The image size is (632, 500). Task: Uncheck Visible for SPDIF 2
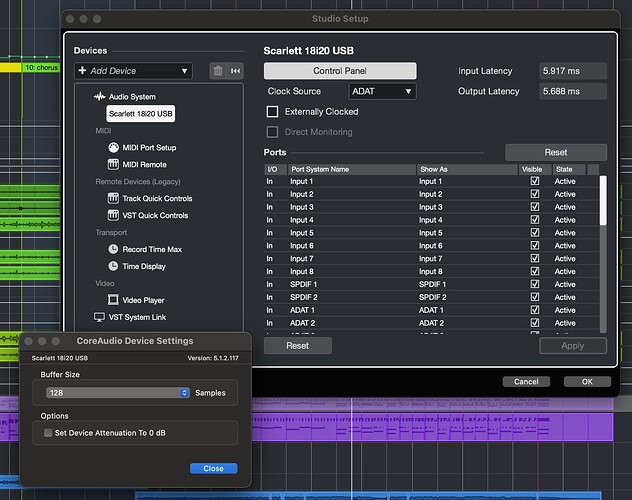pos(535,297)
